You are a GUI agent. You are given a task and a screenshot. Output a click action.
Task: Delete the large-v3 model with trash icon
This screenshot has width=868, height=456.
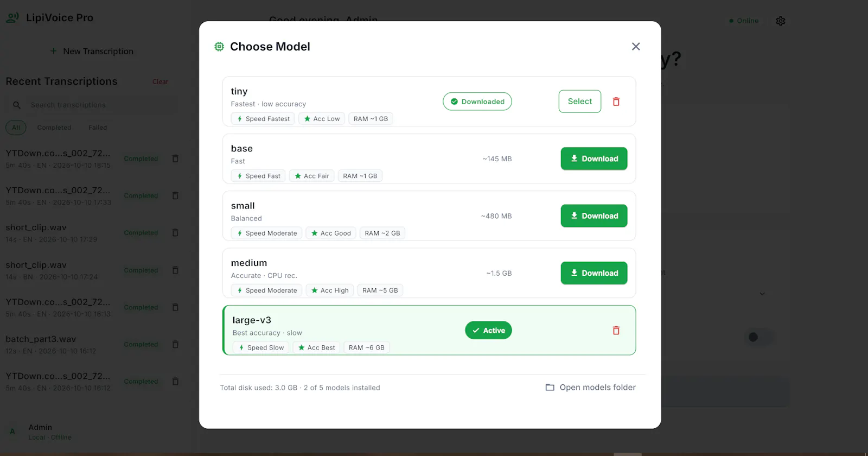pos(616,331)
